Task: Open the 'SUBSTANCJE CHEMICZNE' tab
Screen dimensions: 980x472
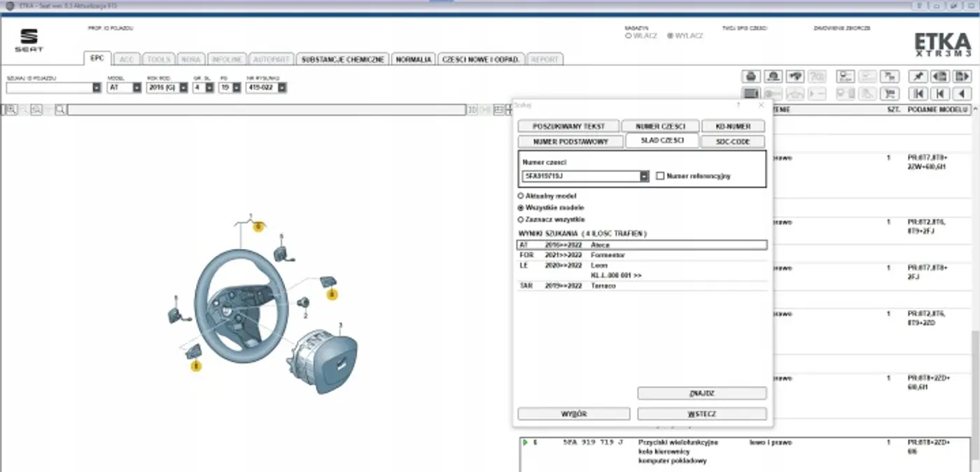Action: pos(342,59)
